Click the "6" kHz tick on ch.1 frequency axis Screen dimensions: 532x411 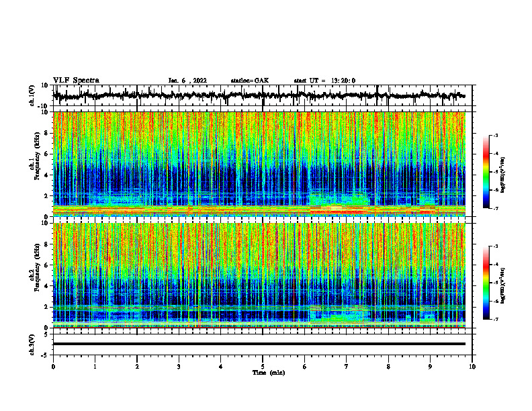(47, 154)
